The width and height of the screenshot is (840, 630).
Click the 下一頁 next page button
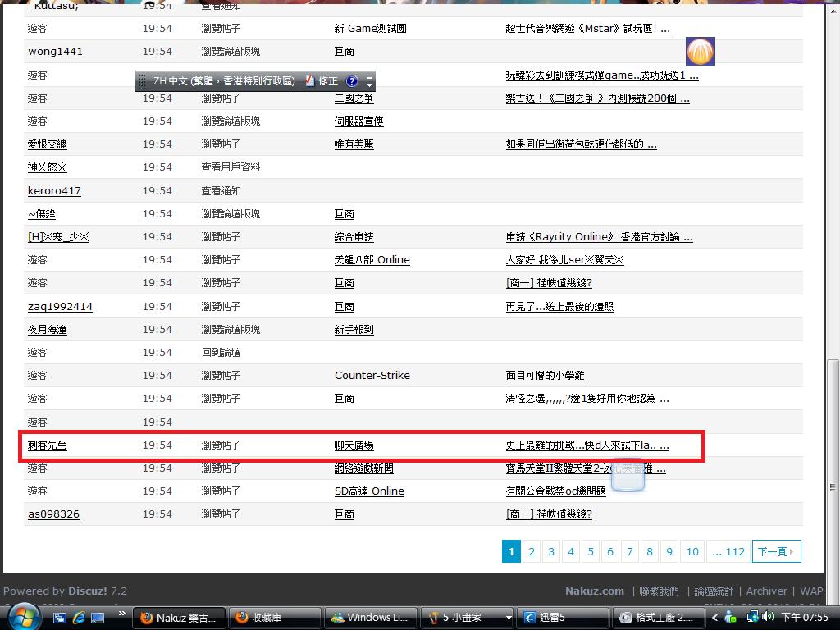tap(775, 551)
